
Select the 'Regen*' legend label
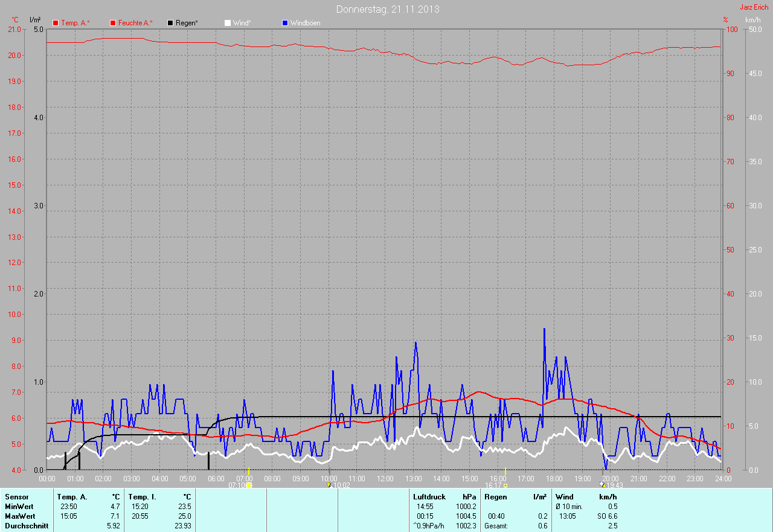[187, 23]
